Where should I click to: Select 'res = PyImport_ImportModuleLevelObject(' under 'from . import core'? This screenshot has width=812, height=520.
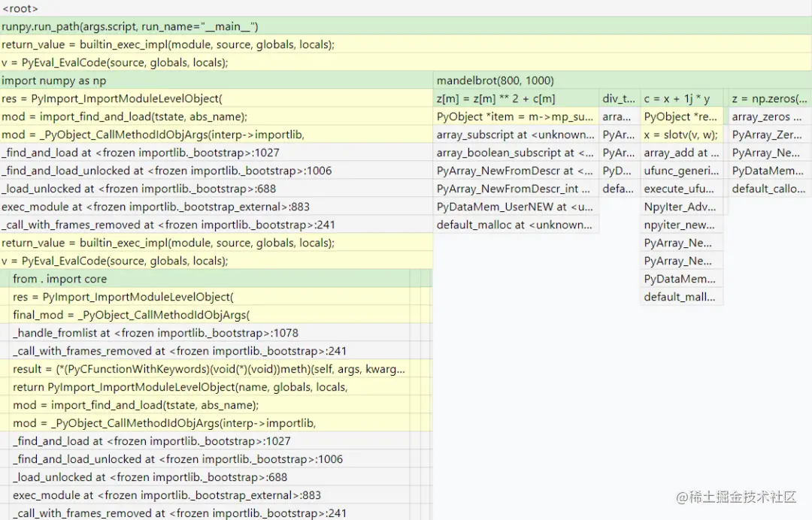(209, 297)
